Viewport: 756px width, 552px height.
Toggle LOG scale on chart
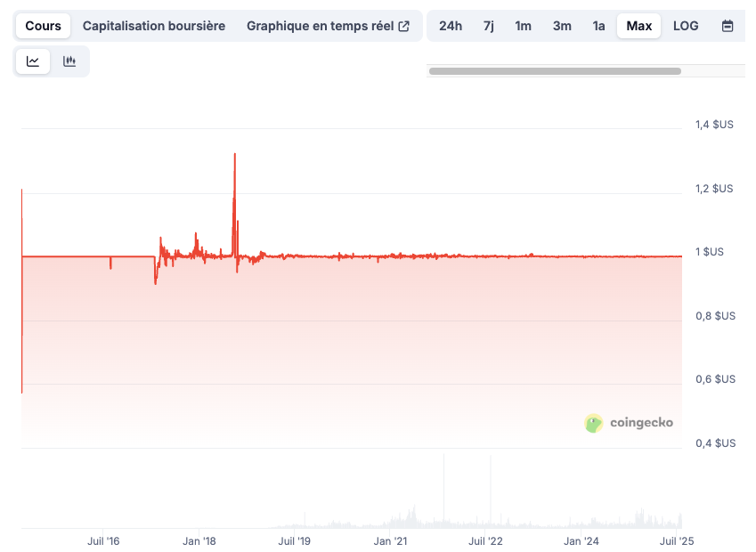tap(686, 26)
